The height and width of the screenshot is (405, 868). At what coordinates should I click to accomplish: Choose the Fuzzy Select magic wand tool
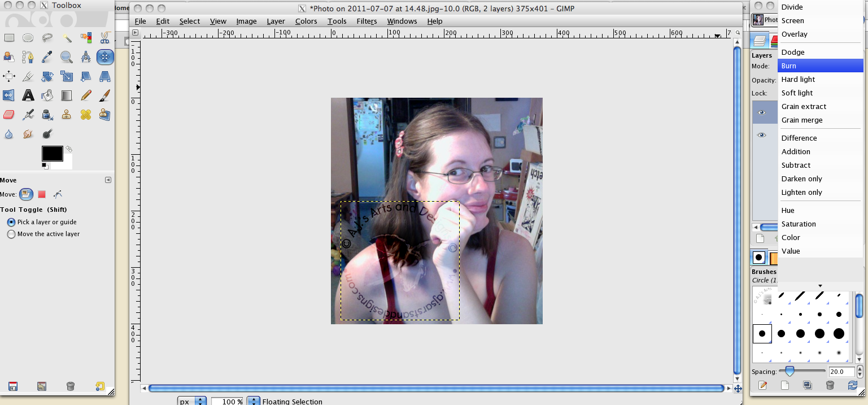(x=67, y=38)
